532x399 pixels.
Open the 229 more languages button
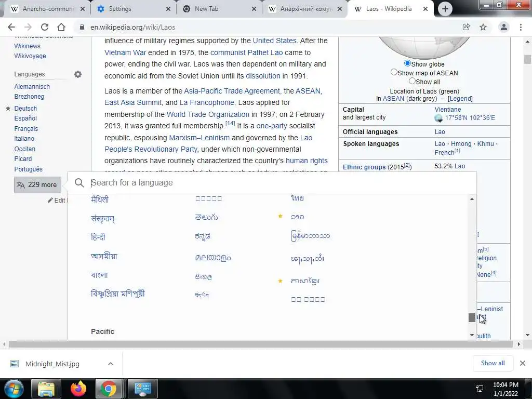click(37, 185)
